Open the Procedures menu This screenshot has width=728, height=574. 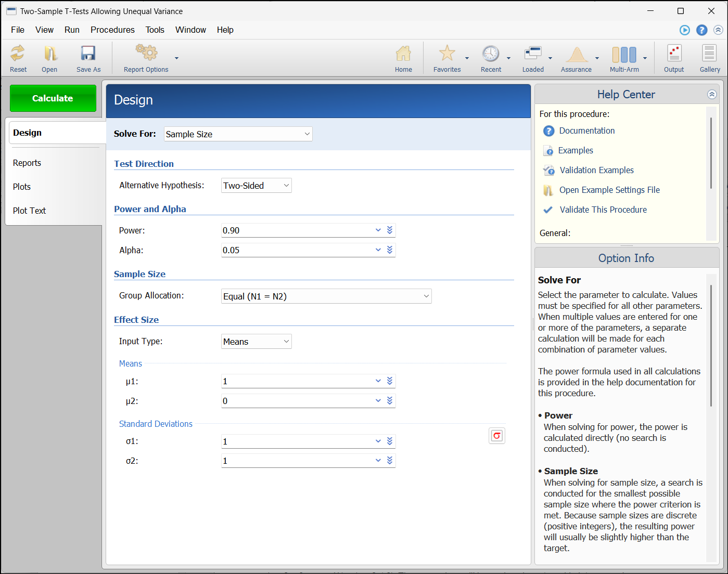112,30
